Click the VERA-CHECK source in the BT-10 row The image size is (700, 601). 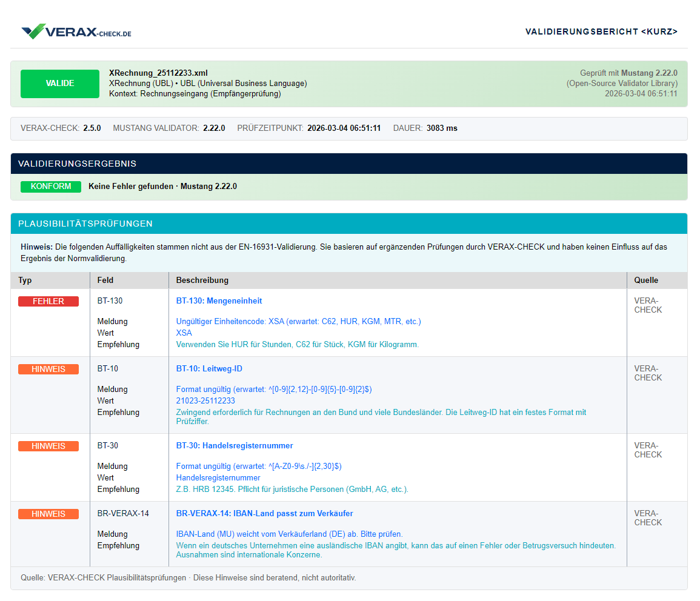648,373
